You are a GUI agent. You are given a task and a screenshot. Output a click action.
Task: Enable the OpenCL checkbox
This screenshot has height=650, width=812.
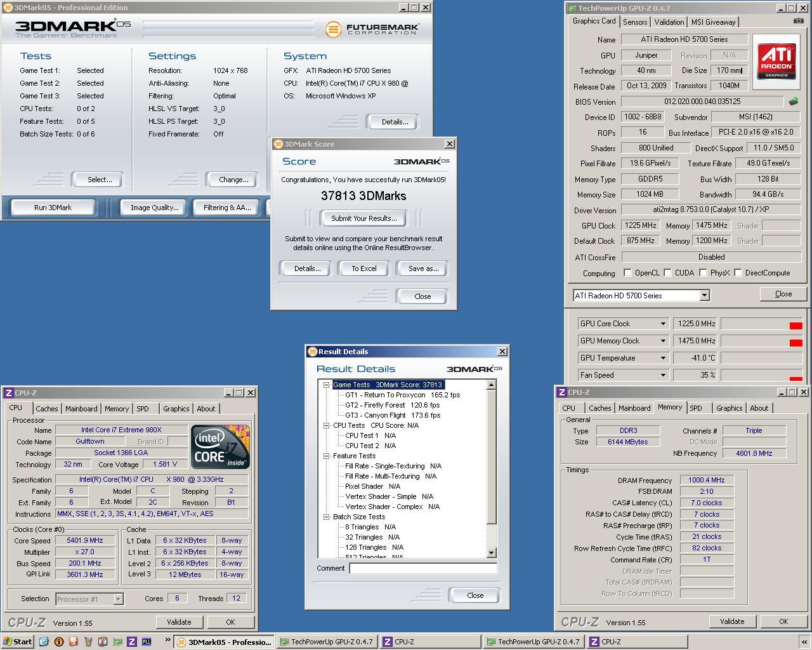(x=627, y=273)
